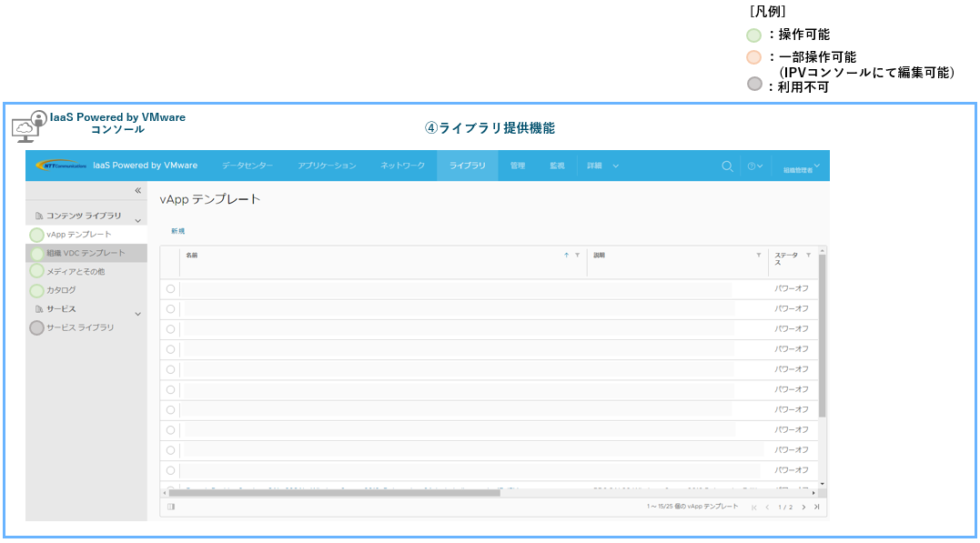This screenshot has height=543, width=980.
Task: Open the 監視 tab
Action: coord(557,166)
